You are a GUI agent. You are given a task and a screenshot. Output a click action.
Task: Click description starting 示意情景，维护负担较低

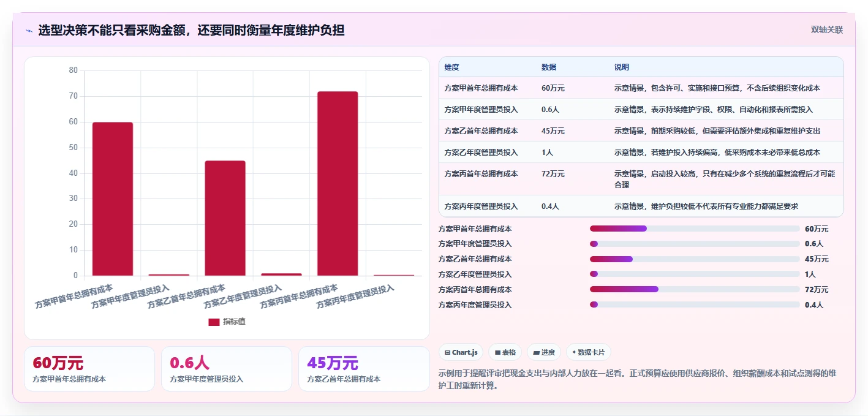click(x=706, y=206)
